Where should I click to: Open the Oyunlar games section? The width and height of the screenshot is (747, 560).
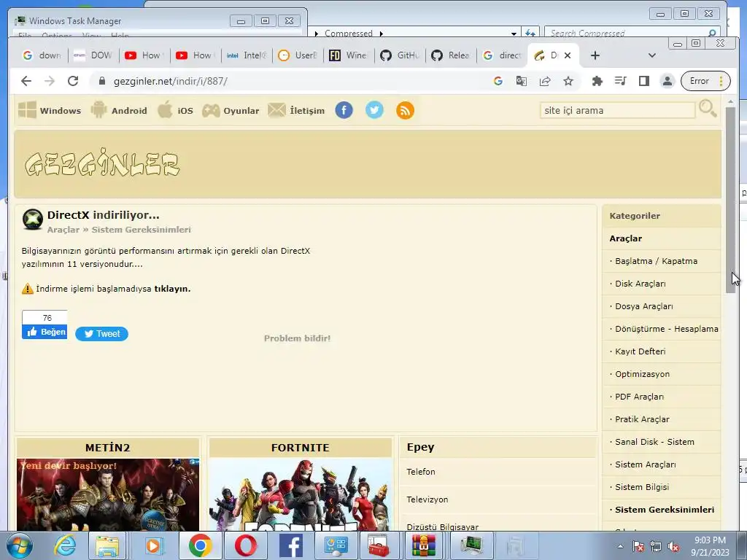pyautogui.click(x=231, y=111)
